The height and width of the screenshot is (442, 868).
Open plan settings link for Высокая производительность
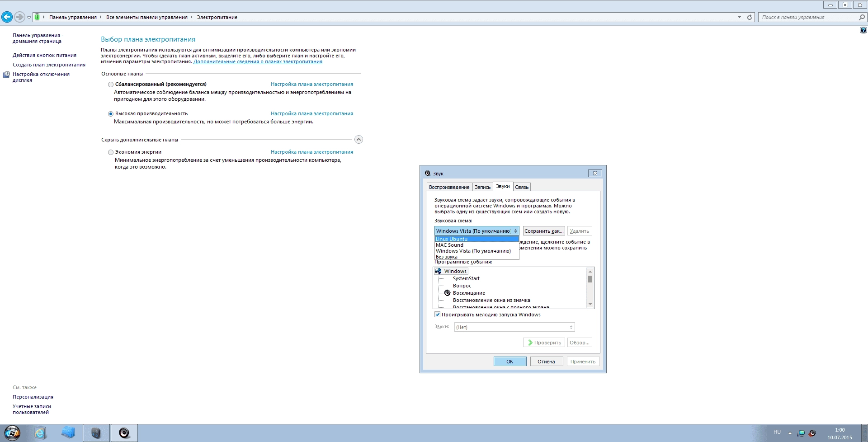(x=312, y=114)
